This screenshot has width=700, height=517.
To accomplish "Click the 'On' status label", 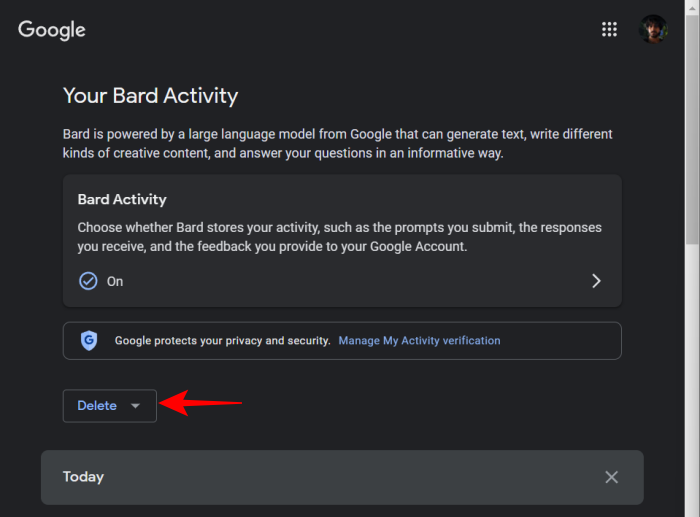I will pos(115,282).
